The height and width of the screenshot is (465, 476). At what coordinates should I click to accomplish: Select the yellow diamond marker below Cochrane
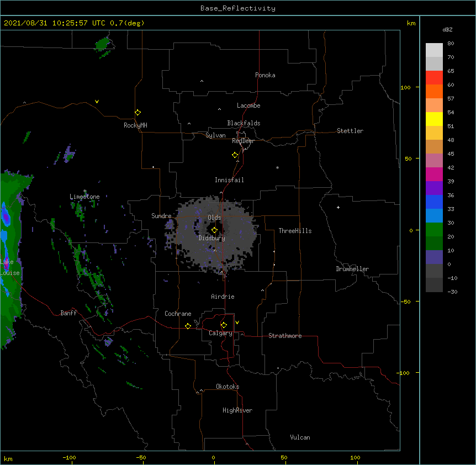188,326
